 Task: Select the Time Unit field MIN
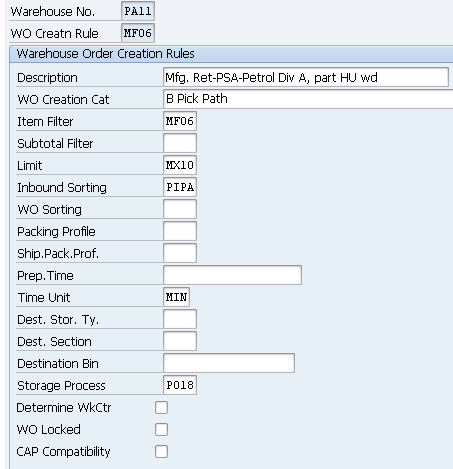point(177,297)
